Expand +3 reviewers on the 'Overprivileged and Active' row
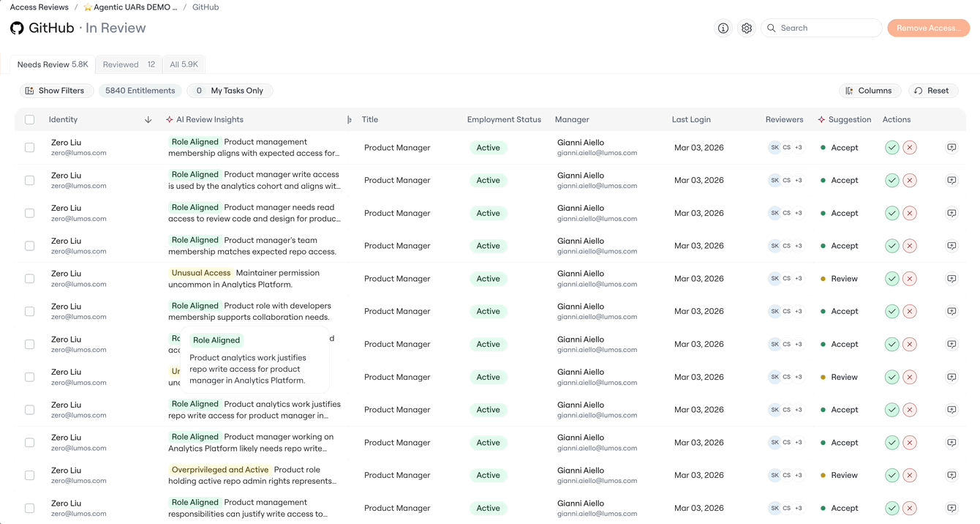 point(799,475)
